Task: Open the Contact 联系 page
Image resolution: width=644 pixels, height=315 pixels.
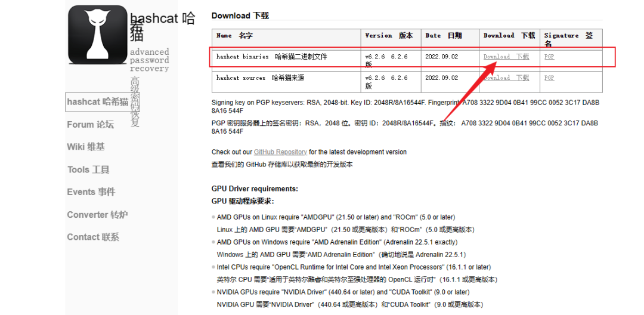Action: pyautogui.click(x=93, y=237)
